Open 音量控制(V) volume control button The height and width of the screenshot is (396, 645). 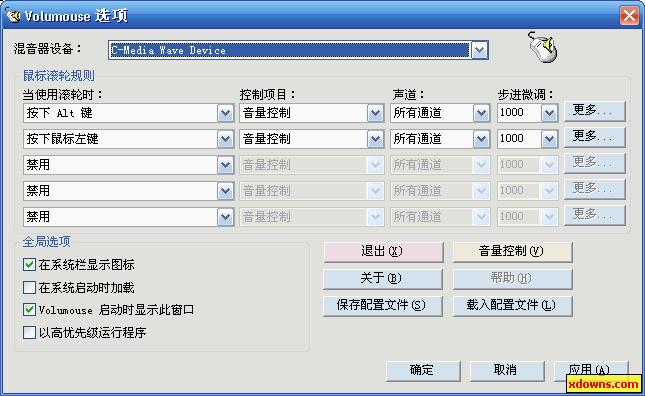[x=513, y=252]
